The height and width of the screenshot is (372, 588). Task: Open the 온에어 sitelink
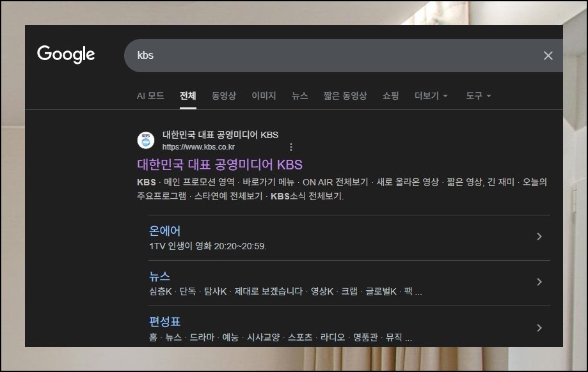(x=164, y=231)
